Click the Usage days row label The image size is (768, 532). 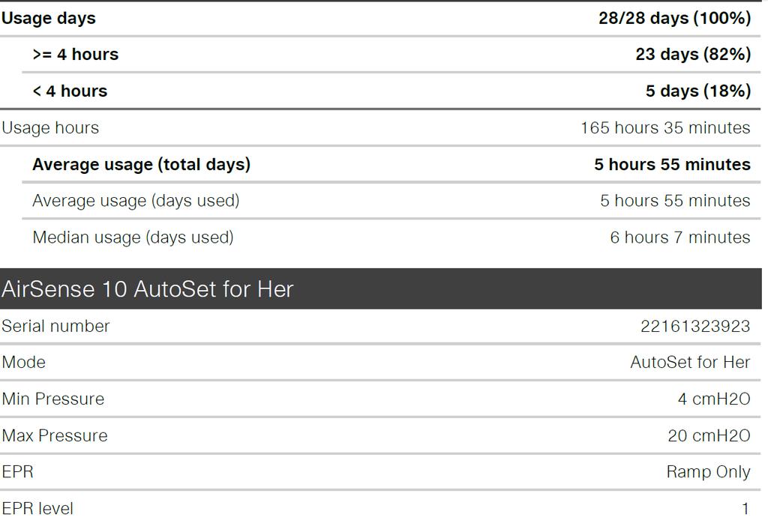49,19
